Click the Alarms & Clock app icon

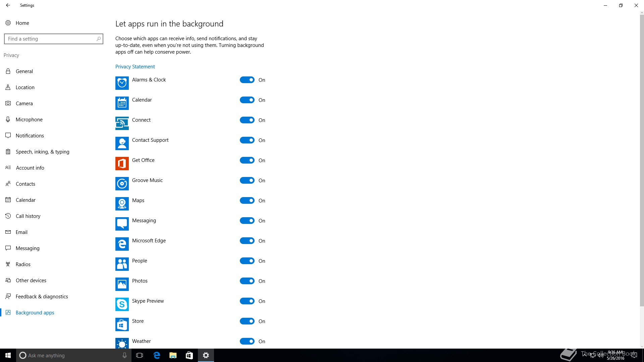[x=122, y=83]
